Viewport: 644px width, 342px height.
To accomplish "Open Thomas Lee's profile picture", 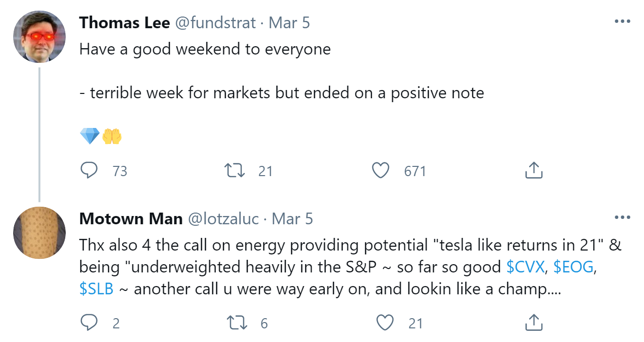I will (39, 37).
